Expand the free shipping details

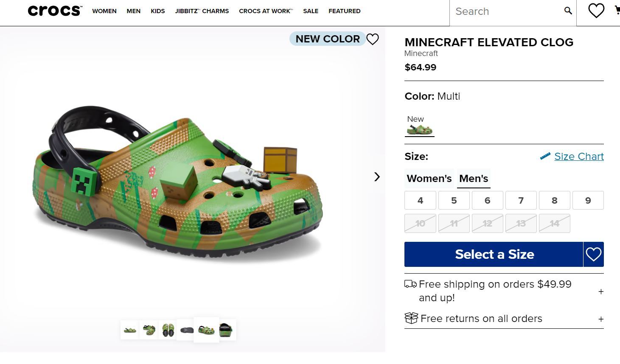[x=600, y=291]
